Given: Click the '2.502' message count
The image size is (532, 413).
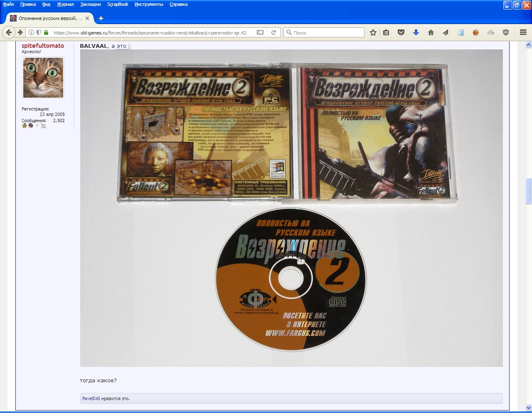Looking at the screenshot, I should point(59,120).
